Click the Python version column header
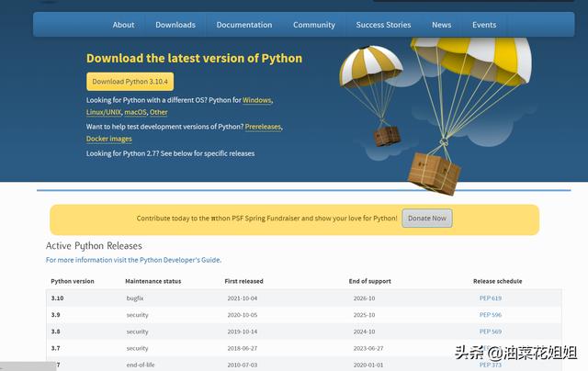Viewport: 588px width, 371px height. [x=73, y=281]
